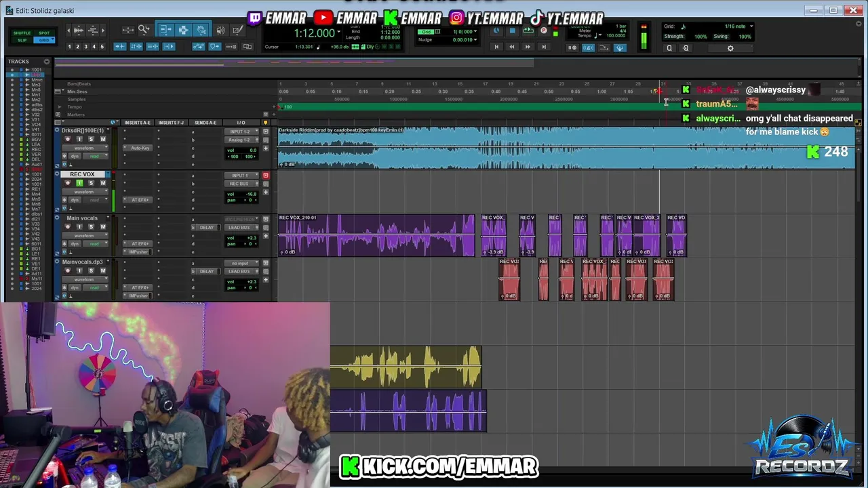The height and width of the screenshot is (488, 868).
Task: Open DELAY send on Main vocals track
Action: coord(205,227)
